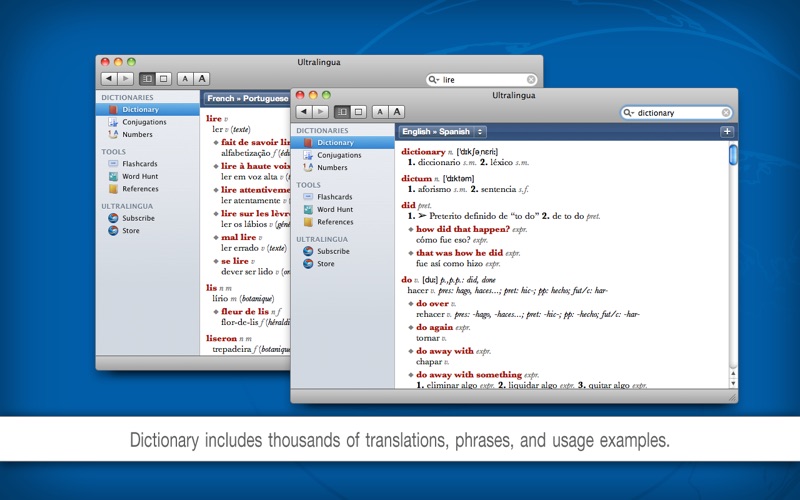Go forward in rear Ultralingua window

pyautogui.click(x=126, y=79)
